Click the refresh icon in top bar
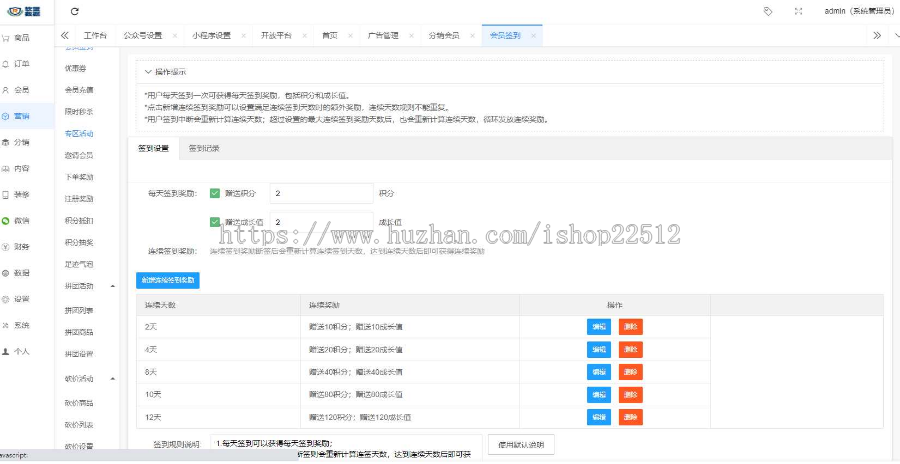The image size is (900, 464). coord(75,11)
